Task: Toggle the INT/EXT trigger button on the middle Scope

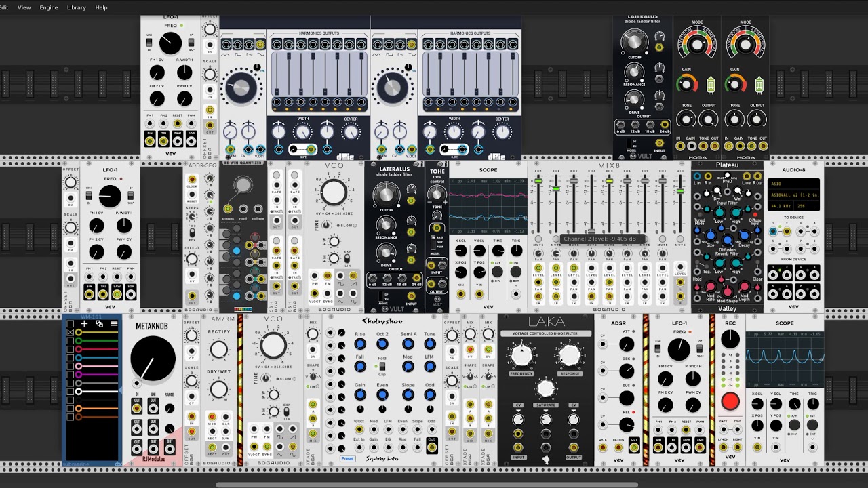Action: (x=517, y=272)
